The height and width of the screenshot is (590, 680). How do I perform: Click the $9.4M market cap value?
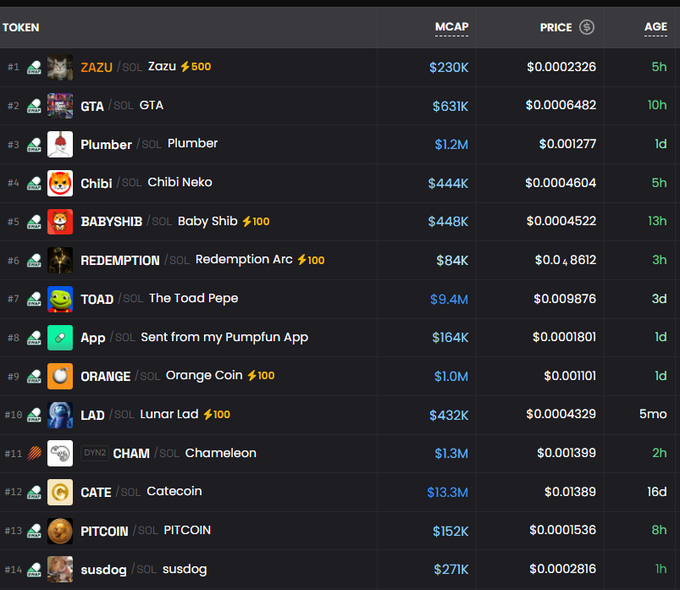click(449, 299)
